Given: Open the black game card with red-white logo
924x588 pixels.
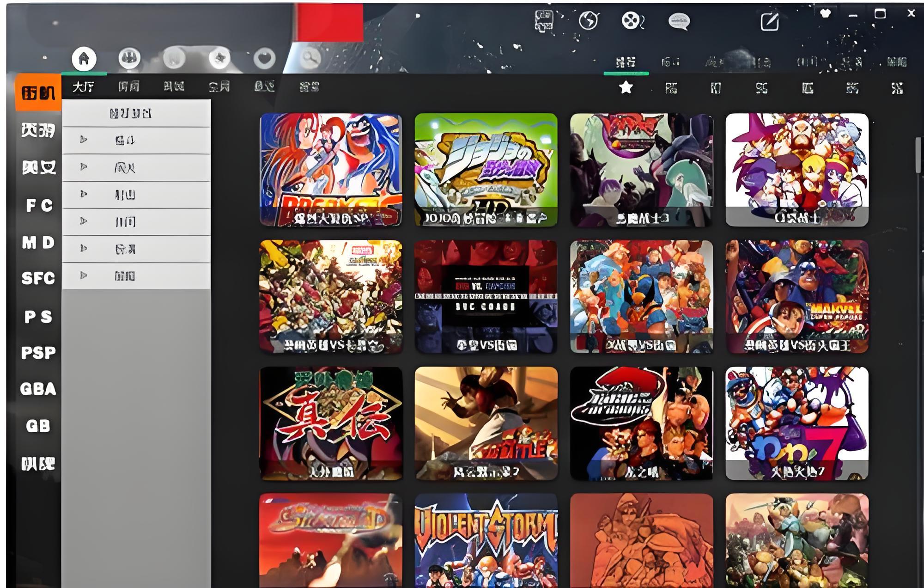Looking at the screenshot, I should coord(642,423).
